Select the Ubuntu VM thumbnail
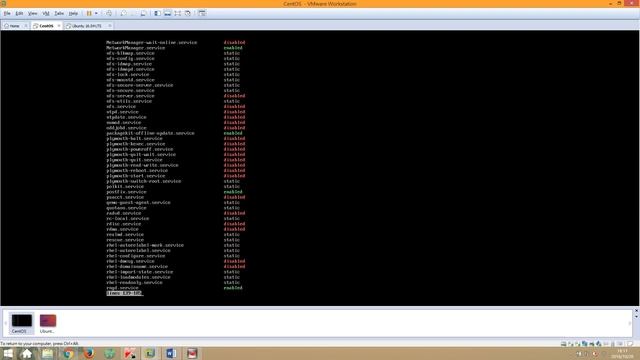Viewport: 640px width, 360px height. pos(48,323)
